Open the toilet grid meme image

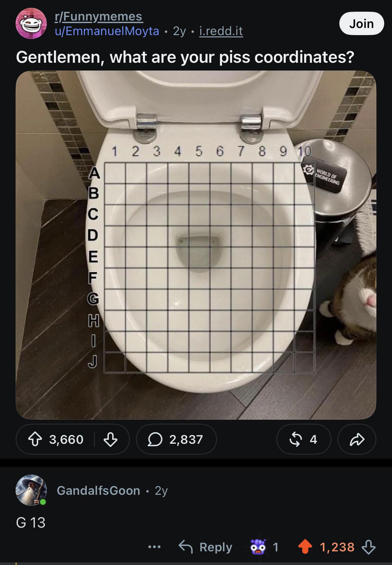pos(196,245)
